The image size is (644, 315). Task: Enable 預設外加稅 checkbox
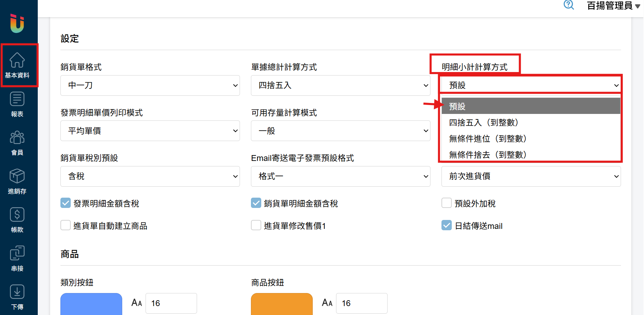446,203
